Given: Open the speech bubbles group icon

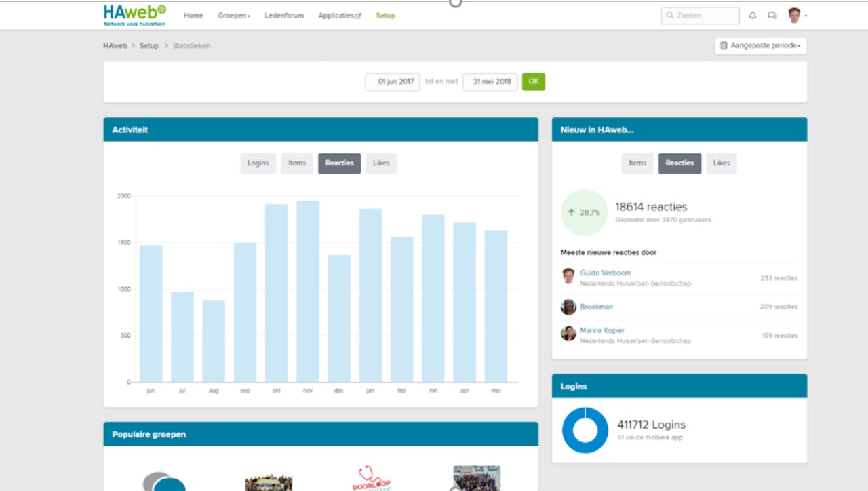Looking at the screenshot, I should click(164, 482).
